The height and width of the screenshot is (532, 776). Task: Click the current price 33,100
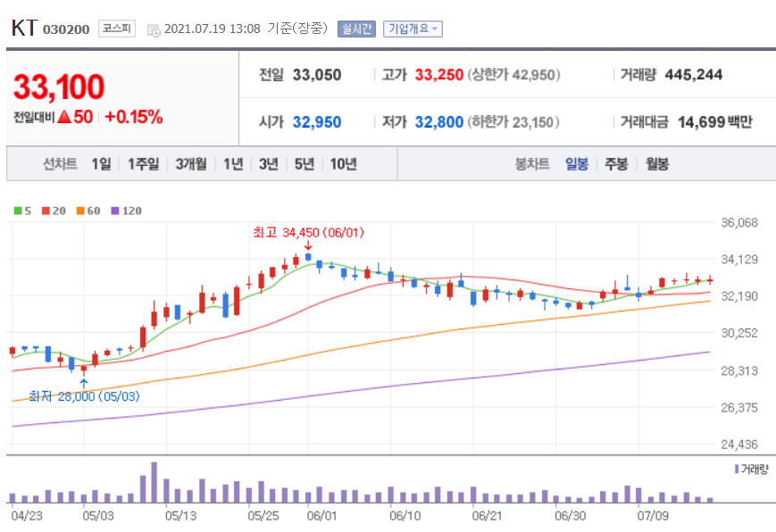(x=59, y=87)
